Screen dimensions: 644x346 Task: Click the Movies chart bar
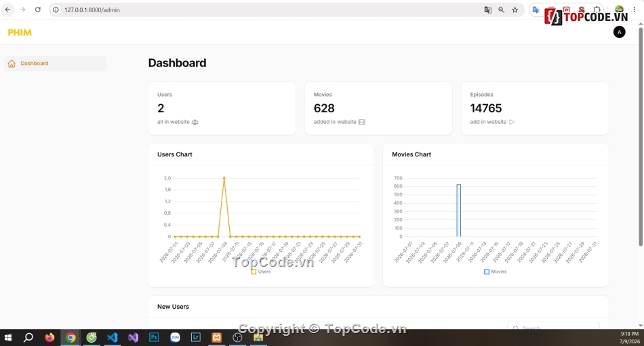click(458, 211)
